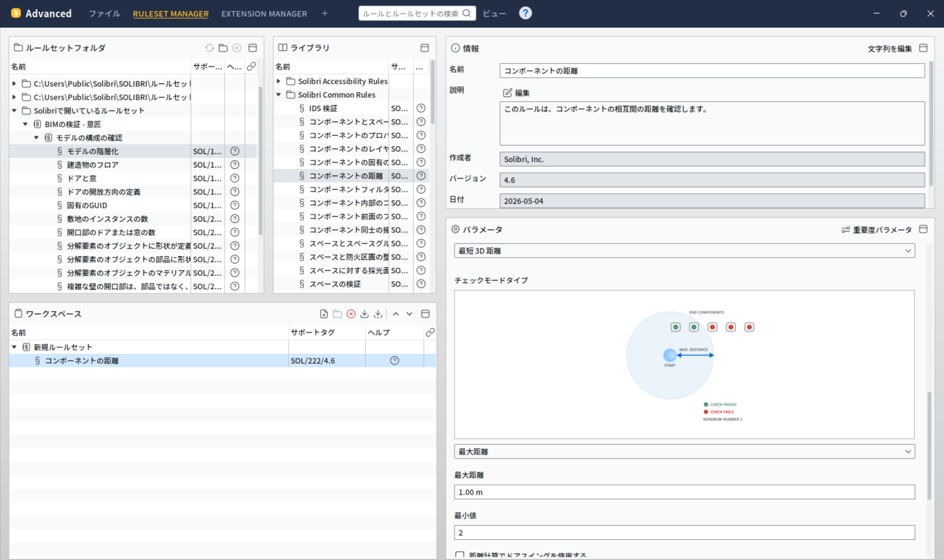Select ドアの開放方向の定義 rule

tap(103, 192)
